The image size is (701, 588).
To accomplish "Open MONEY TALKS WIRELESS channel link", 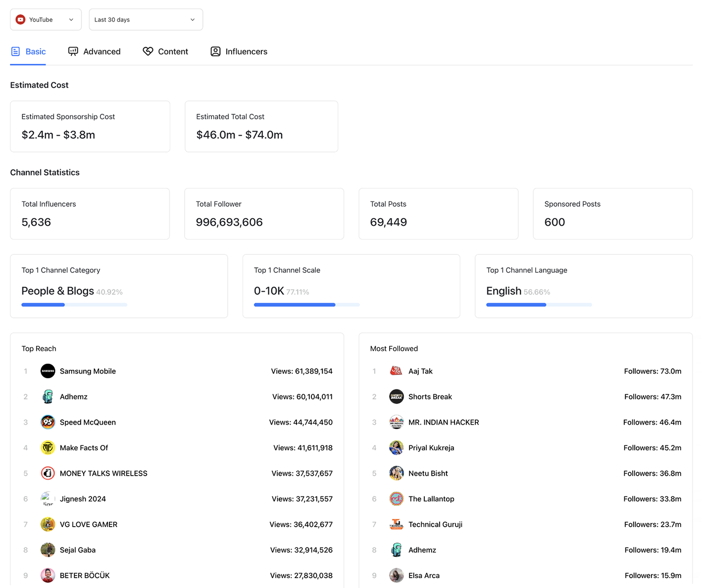I will [103, 473].
